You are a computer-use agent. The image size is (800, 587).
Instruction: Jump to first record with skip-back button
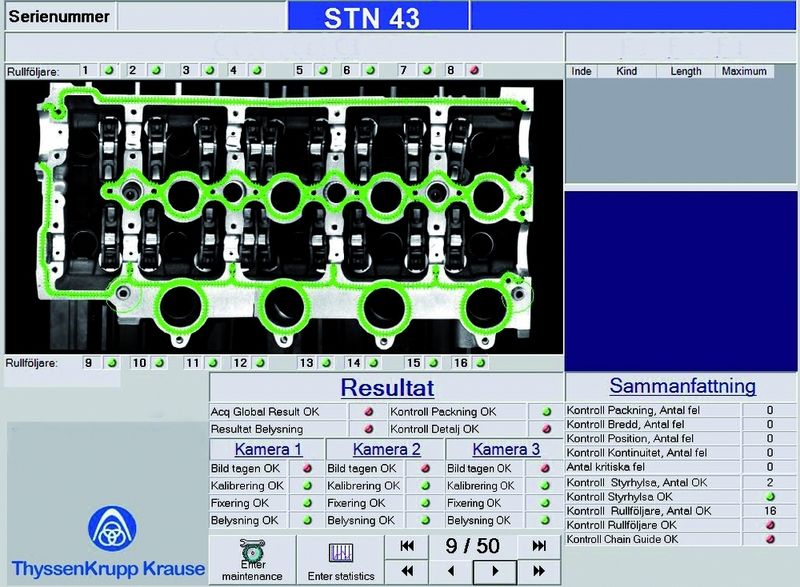[407, 546]
